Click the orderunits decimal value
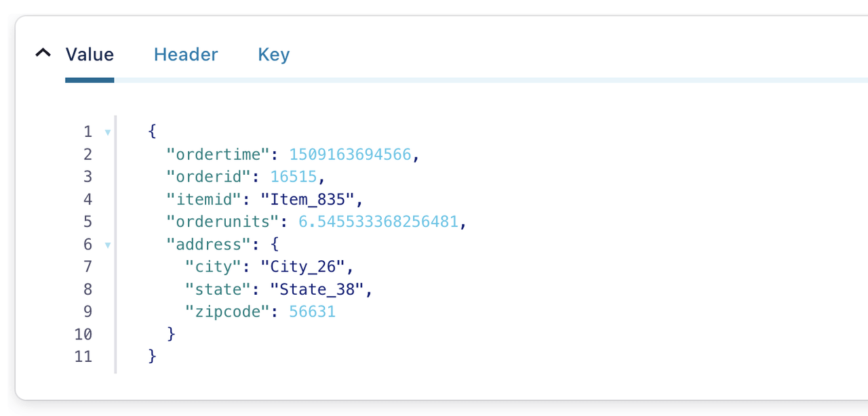Image resolution: width=868 pixels, height=416 pixels. point(369,222)
